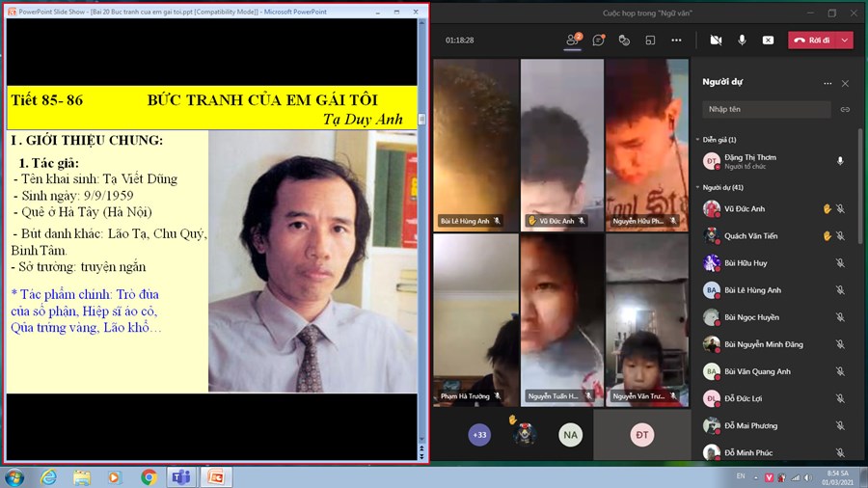Open more options in Người dự panel
The height and width of the screenshot is (488, 868).
827,84
